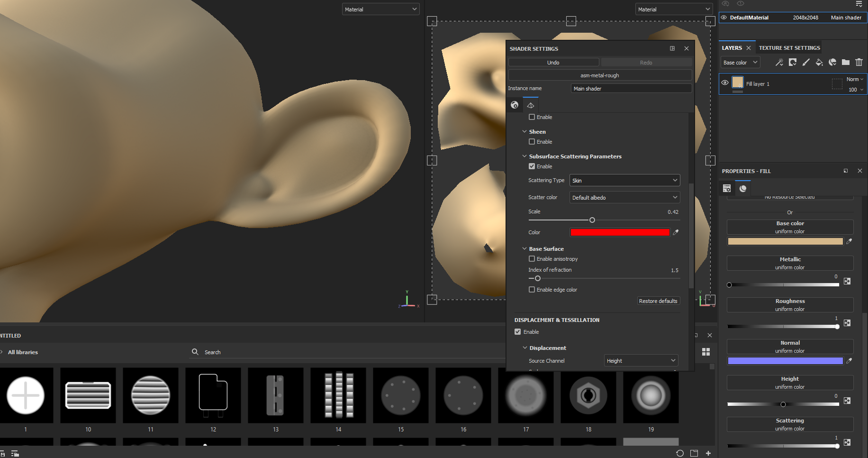This screenshot has width=868, height=458.
Task: Undock the Shader Settings panel
Action: click(x=672, y=48)
